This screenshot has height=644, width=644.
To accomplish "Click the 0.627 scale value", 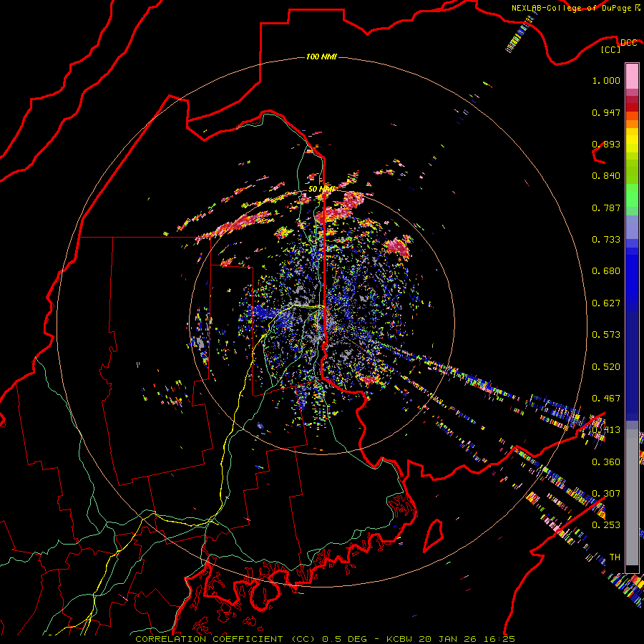I will [x=606, y=303].
